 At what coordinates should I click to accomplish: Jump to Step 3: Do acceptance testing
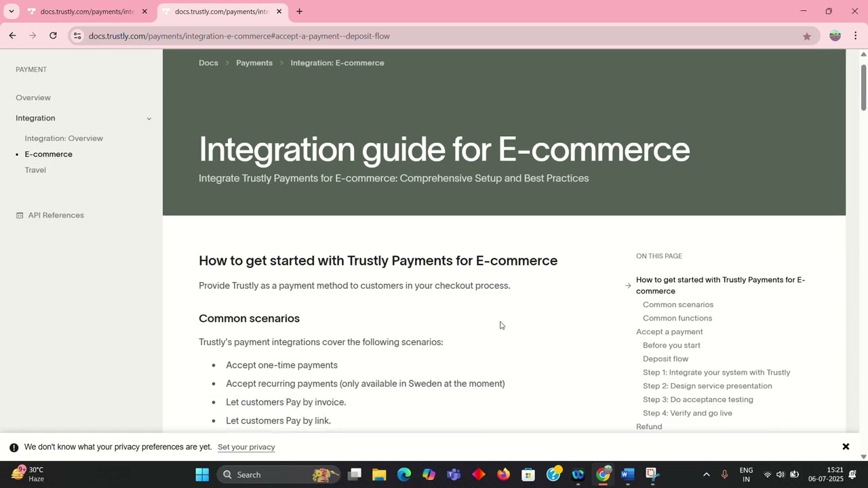(x=698, y=399)
